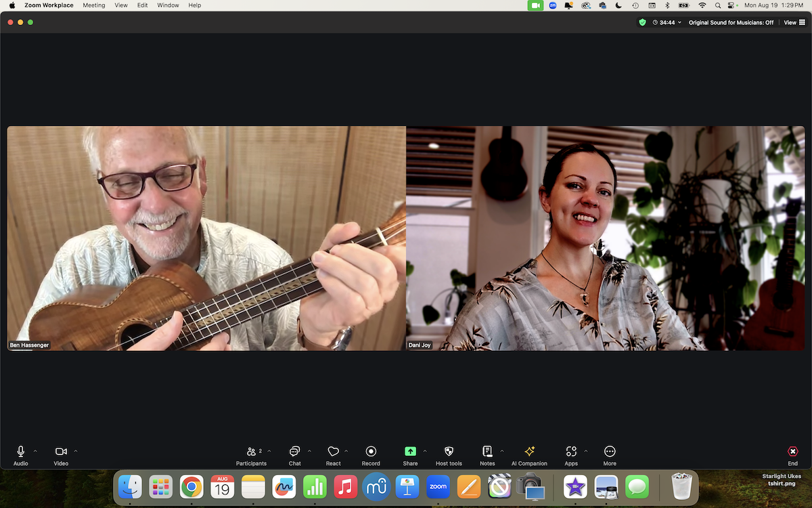Open the Music app in the Dock
The height and width of the screenshot is (508, 812).
(x=346, y=486)
